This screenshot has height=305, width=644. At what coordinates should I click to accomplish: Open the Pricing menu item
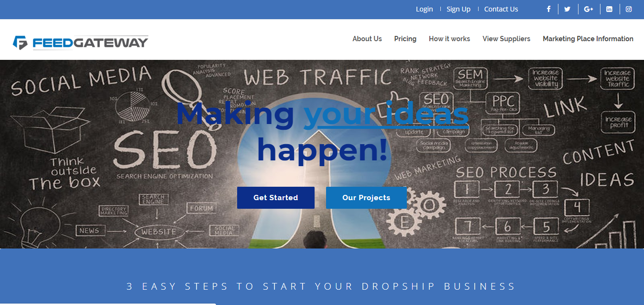405,39
